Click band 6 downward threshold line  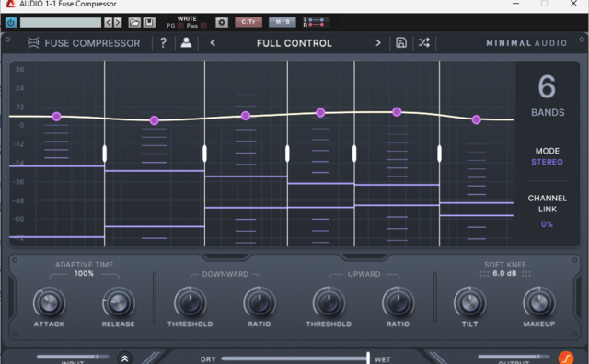477,202
